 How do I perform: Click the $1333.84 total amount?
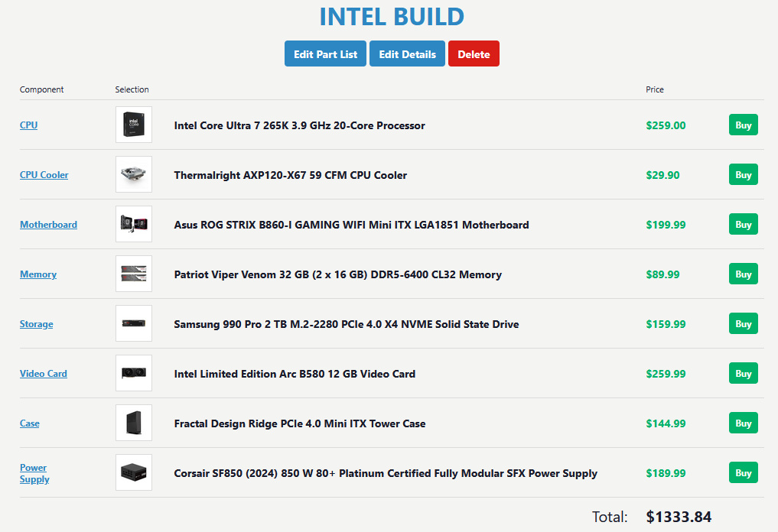tap(679, 517)
